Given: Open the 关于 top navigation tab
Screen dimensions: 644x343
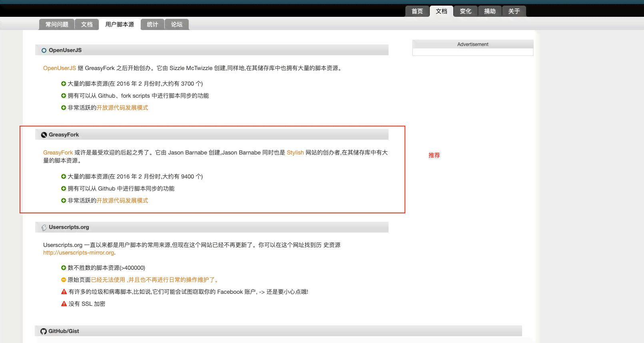Looking at the screenshot, I should [x=514, y=11].
